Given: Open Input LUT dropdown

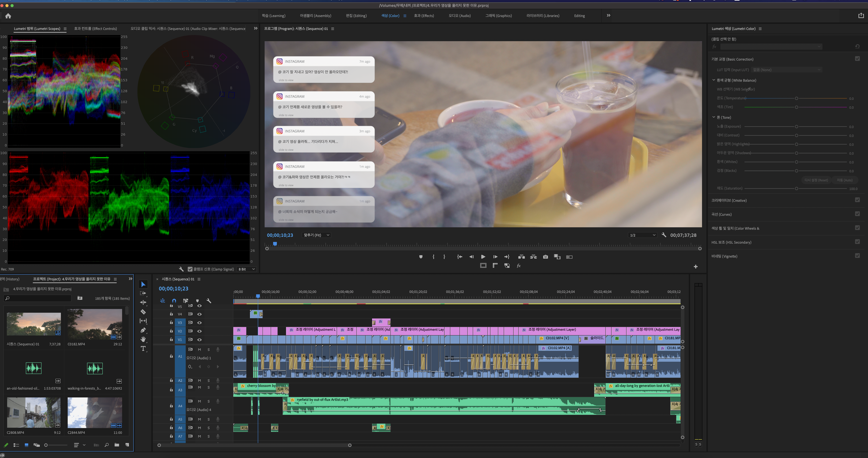Looking at the screenshot, I should 787,70.
